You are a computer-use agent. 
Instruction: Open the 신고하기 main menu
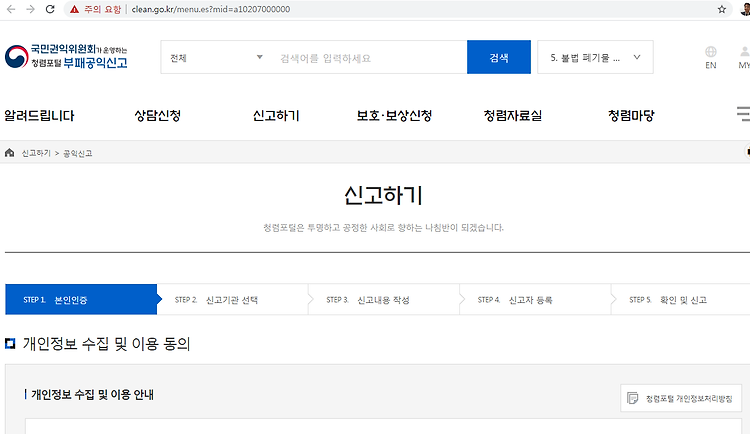276,115
